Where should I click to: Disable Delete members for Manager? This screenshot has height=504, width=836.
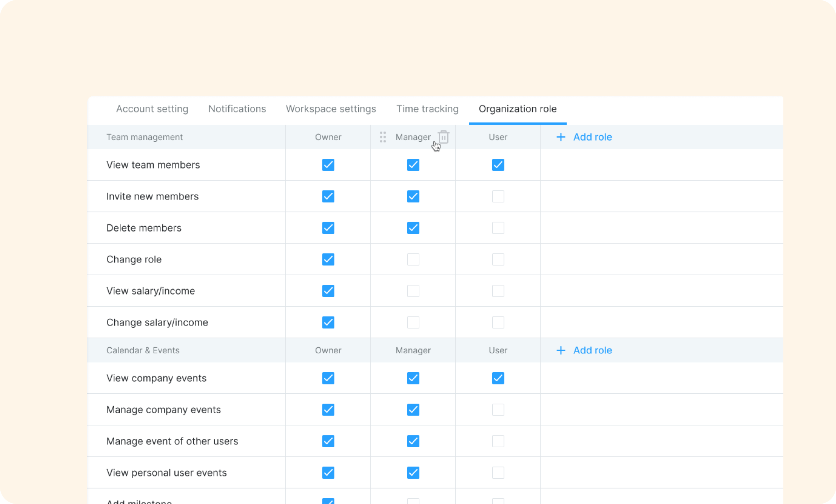413,228
